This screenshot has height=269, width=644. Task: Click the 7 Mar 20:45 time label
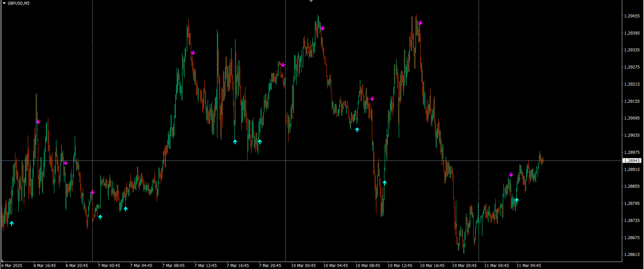pyautogui.click(x=270, y=266)
